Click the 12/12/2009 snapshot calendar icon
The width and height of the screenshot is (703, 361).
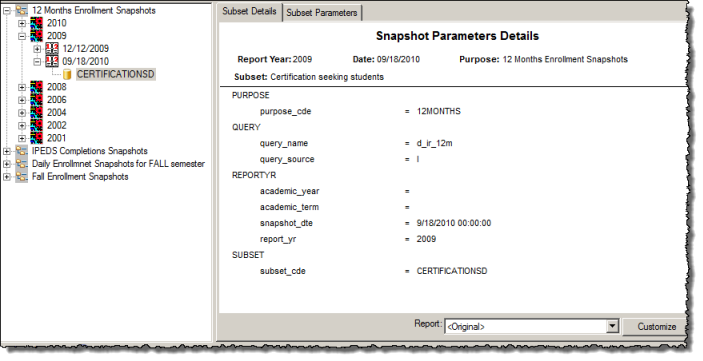tap(52, 48)
